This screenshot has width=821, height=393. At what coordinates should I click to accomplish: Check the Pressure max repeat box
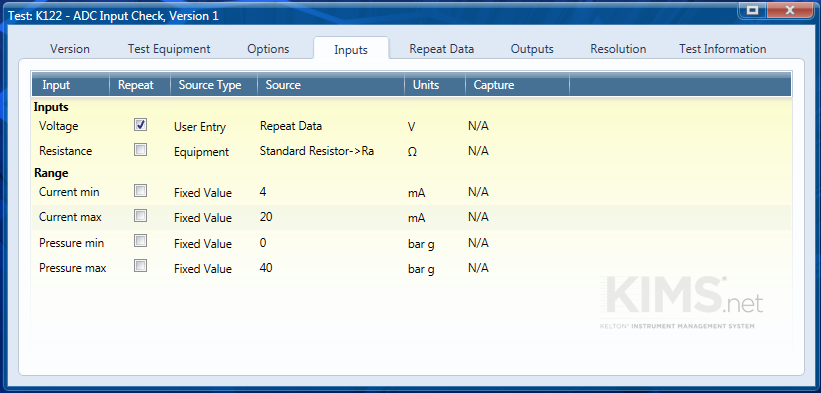click(x=140, y=266)
